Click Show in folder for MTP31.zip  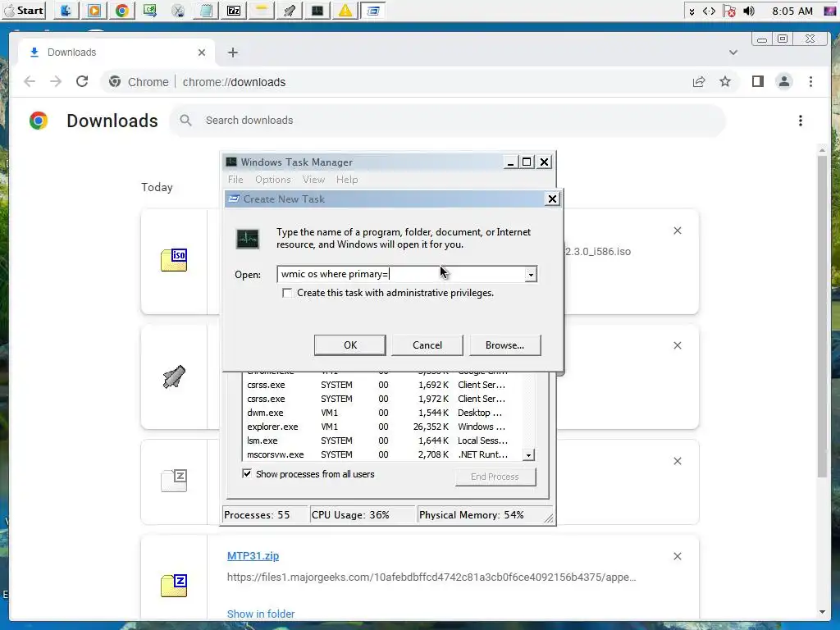click(x=261, y=614)
